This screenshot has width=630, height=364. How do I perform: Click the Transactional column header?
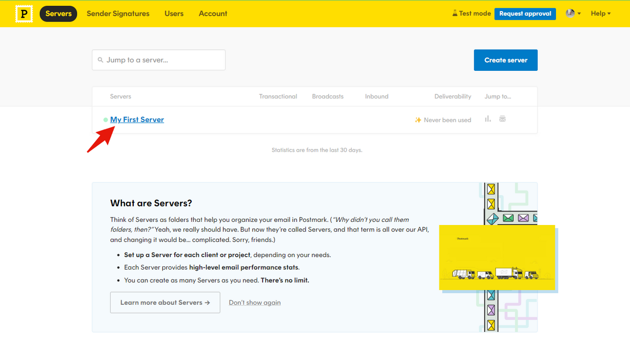278,97
